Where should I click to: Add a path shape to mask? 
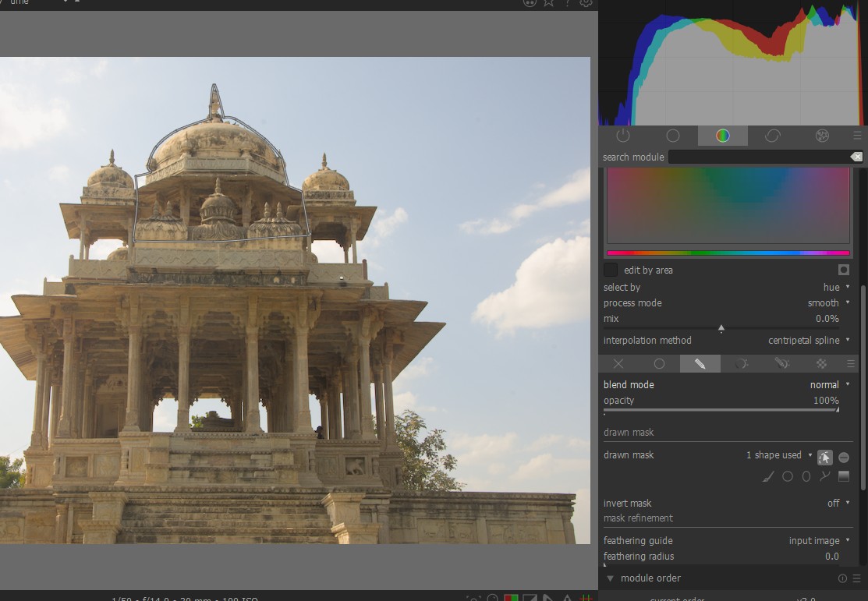pos(825,476)
